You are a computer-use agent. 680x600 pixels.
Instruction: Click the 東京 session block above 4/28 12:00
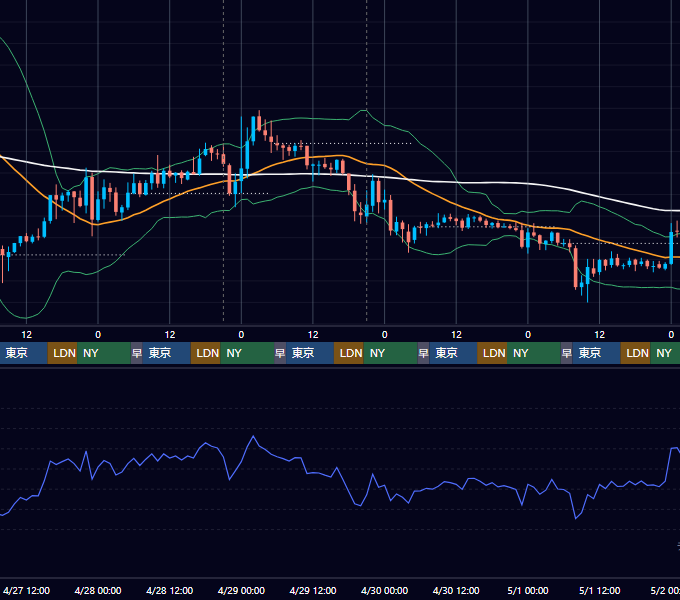[x=167, y=353]
